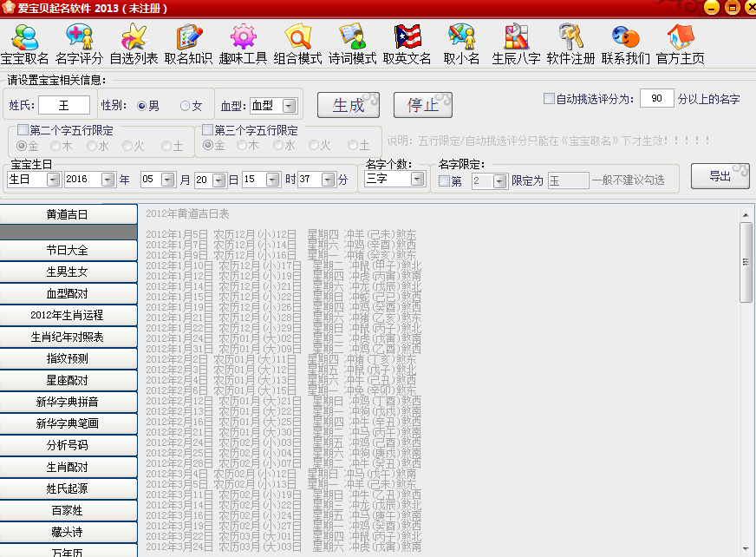Enable 自动挑选评分为 checkbox

549,98
